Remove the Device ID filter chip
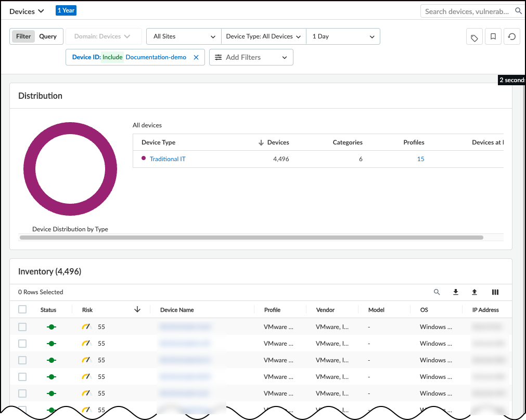Image resolution: width=526 pixels, height=420 pixels. point(196,57)
